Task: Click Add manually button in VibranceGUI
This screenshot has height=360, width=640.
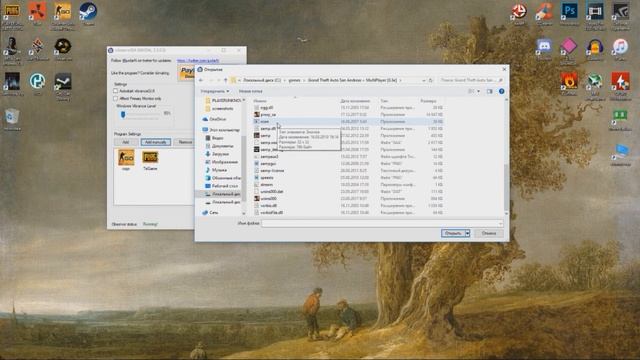Action: click(x=156, y=142)
